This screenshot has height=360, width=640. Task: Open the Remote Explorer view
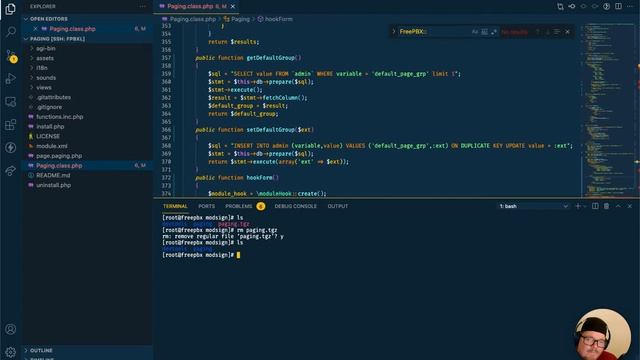[11, 102]
